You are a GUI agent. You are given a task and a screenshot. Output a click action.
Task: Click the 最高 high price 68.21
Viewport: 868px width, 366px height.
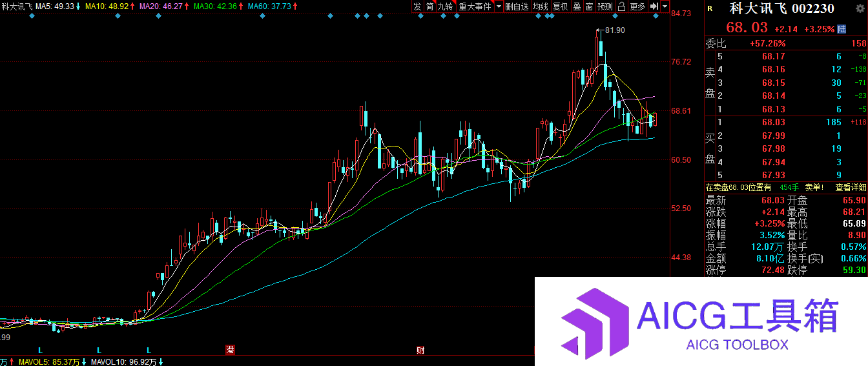[854, 212]
